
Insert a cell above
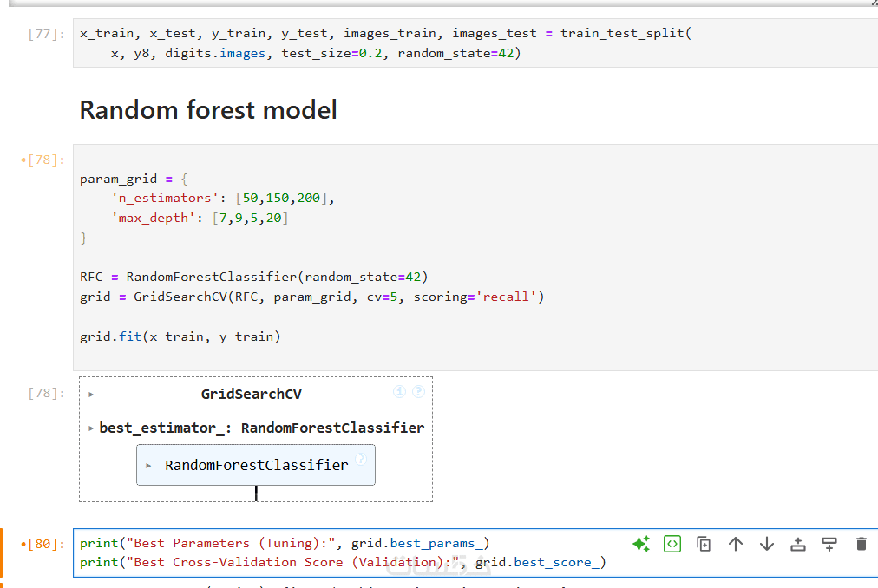(798, 544)
